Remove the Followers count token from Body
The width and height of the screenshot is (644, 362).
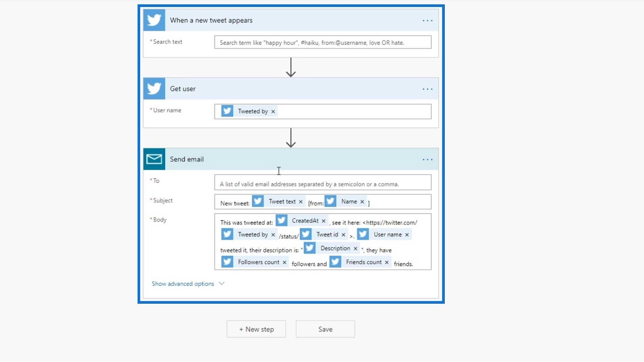pos(284,262)
